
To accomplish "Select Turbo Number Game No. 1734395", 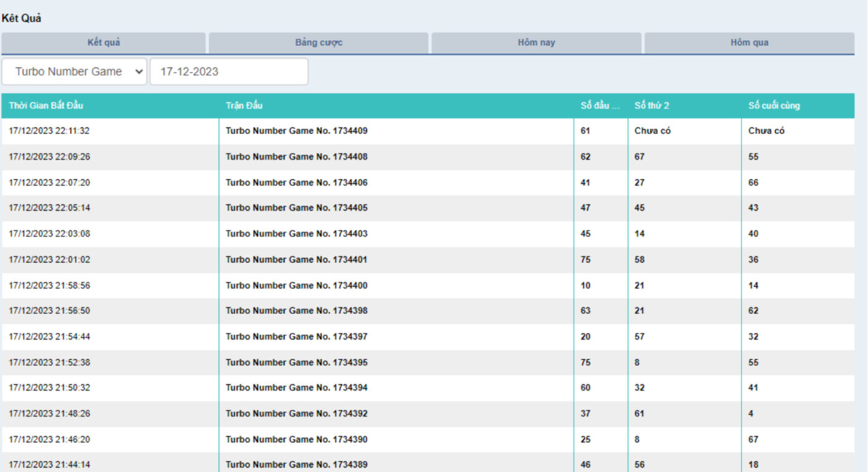I will tap(296, 362).
